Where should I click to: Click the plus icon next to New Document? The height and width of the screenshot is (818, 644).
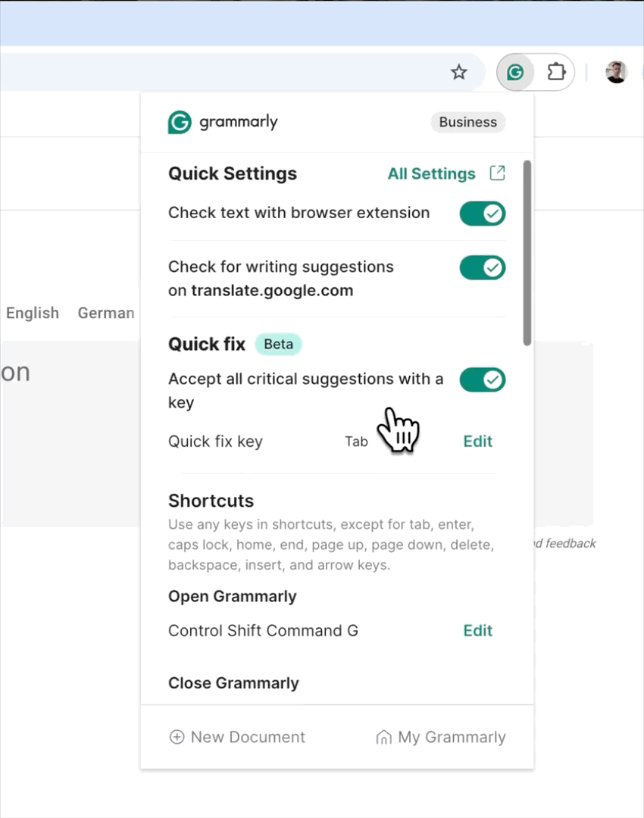tap(177, 737)
